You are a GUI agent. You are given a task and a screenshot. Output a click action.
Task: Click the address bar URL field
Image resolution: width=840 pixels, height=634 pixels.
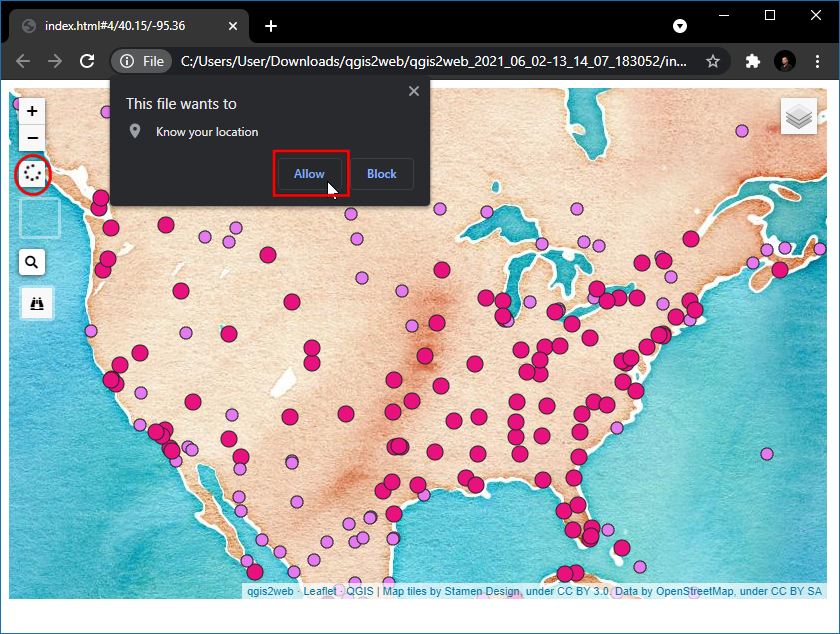coord(430,61)
